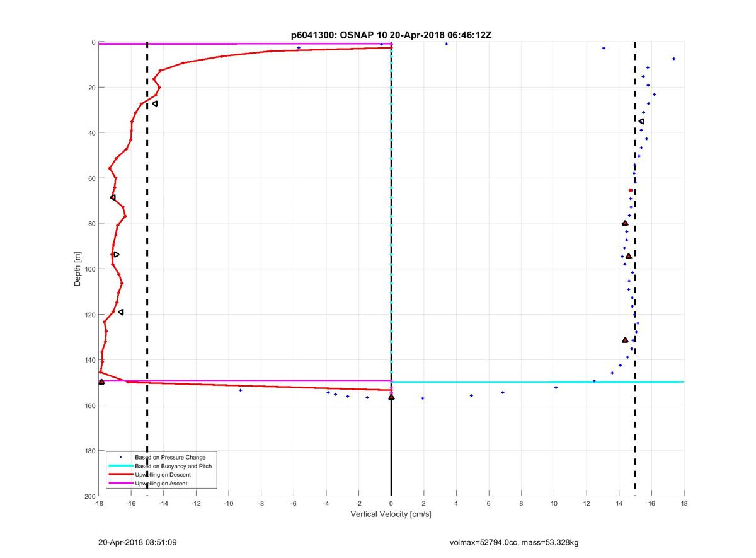Click the x-axis tick label '12'
Viewport: 756px width, 558px height.
tap(587, 504)
